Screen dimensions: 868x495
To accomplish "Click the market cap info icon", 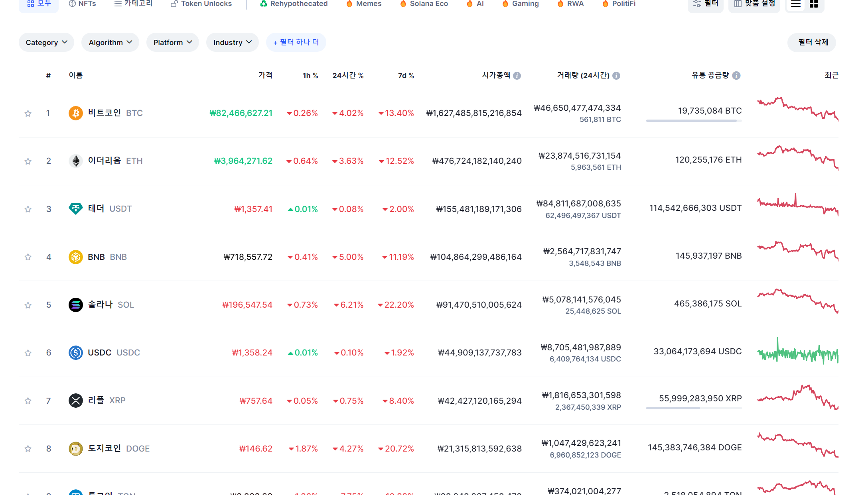I will click(x=517, y=76).
